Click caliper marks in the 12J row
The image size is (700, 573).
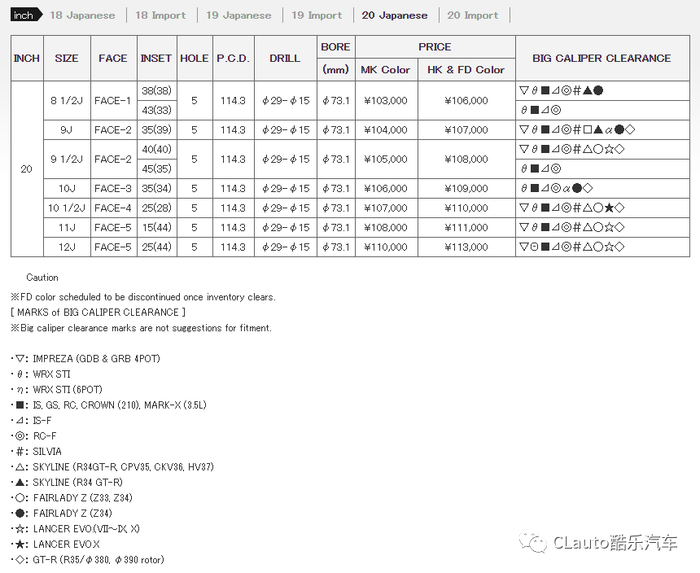coord(572,247)
